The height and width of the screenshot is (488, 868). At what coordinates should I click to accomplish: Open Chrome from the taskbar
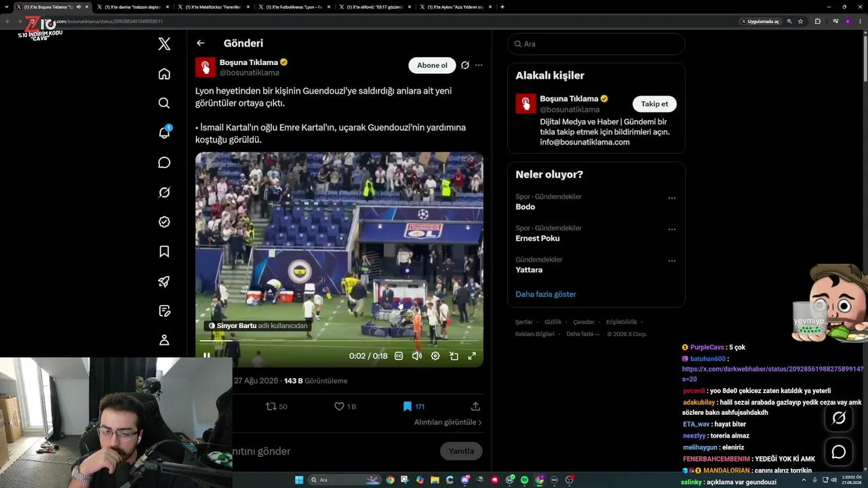pyautogui.click(x=390, y=480)
